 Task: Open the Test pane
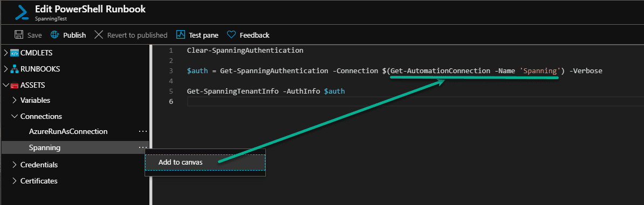203,36
